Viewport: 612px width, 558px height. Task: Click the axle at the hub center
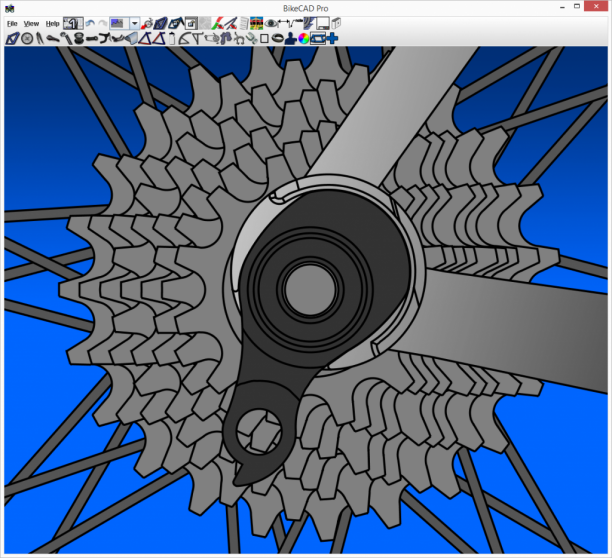(x=310, y=290)
